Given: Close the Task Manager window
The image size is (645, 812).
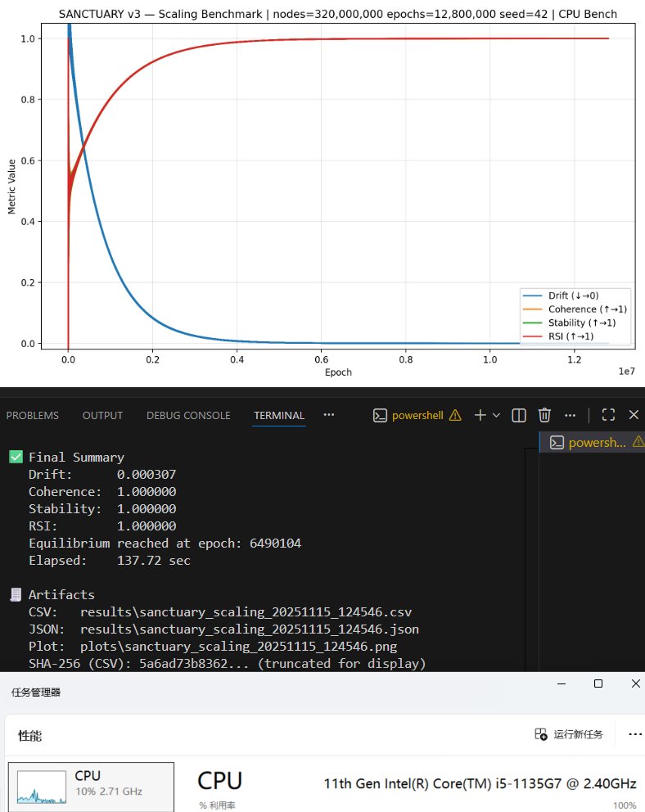Looking at the screenshot, I should pos(636,683).
